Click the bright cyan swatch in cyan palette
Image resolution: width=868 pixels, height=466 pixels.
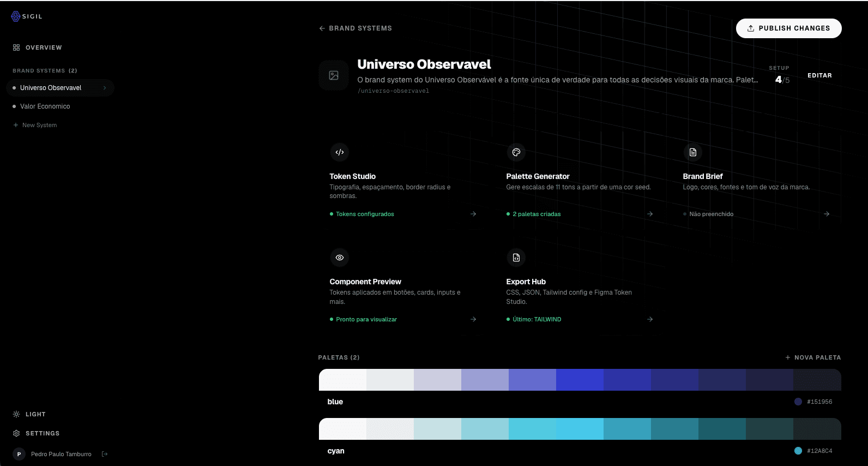click(x=580, y=429)
